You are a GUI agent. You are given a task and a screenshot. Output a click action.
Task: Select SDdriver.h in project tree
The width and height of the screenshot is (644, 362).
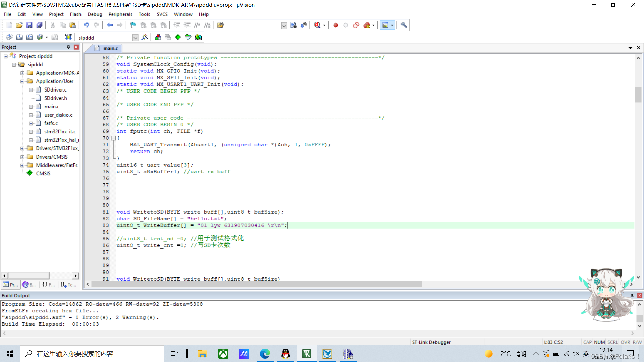56,98
